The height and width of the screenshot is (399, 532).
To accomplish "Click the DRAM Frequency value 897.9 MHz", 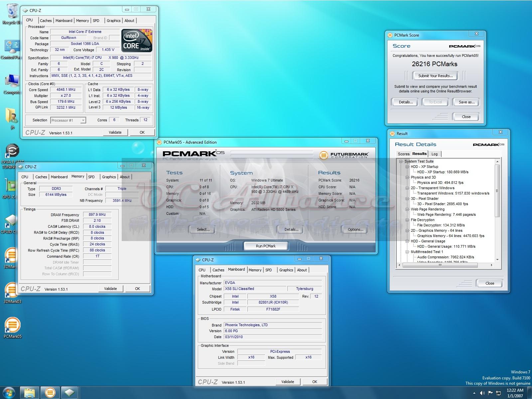I will tap(97, 215).
